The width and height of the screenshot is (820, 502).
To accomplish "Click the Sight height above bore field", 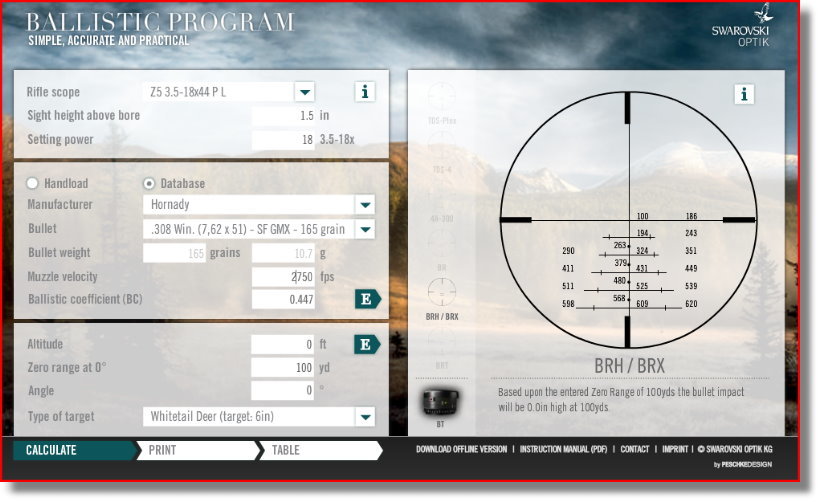I will tap(283, 116).
